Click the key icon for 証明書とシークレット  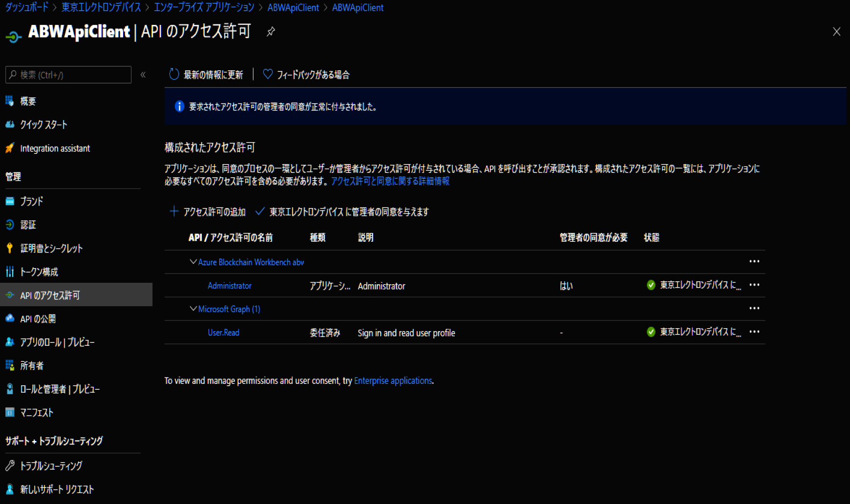(10, 248)
